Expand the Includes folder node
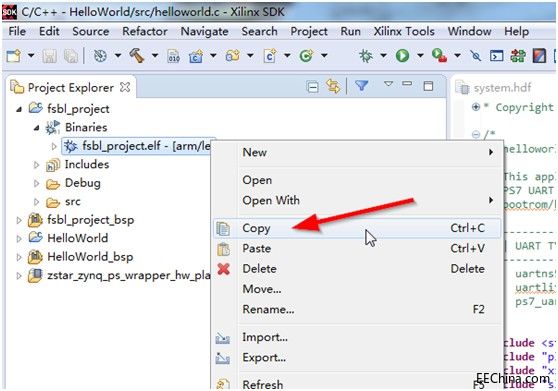 (36, 165)
